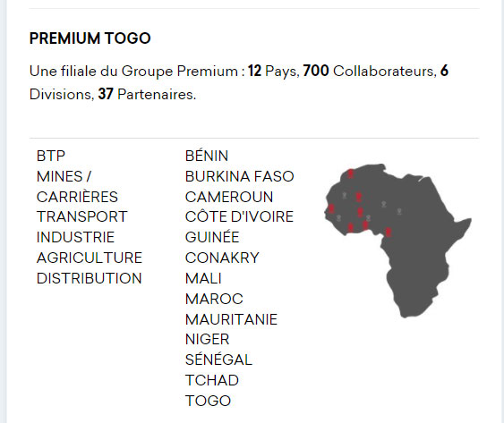
Task: Select the red Mali marker on the map
Action: (x=358, y=197)
